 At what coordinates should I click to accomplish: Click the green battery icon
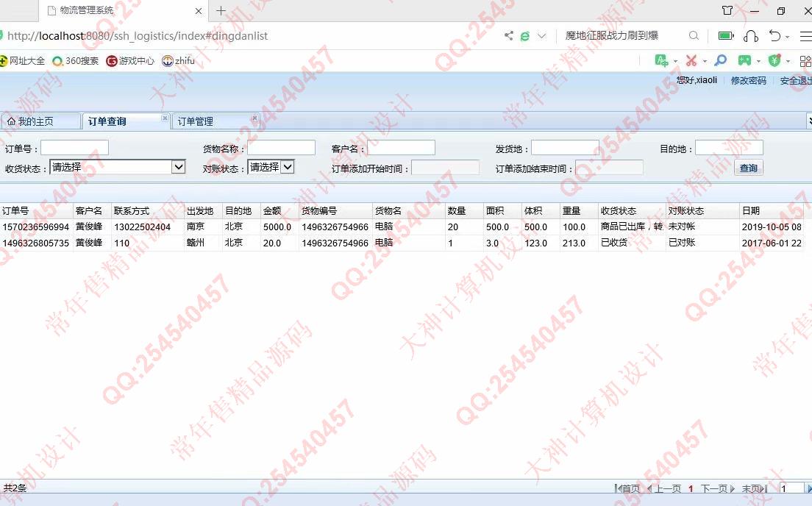726,36
